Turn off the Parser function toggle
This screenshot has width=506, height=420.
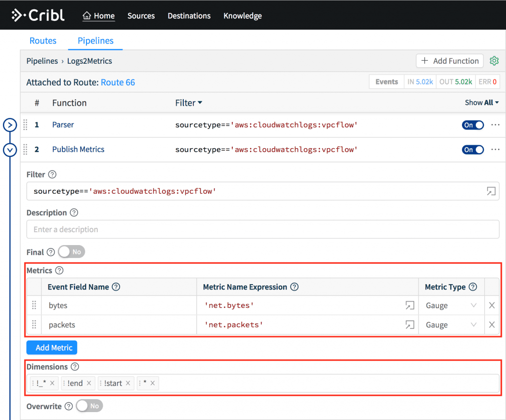click(472, 125)
